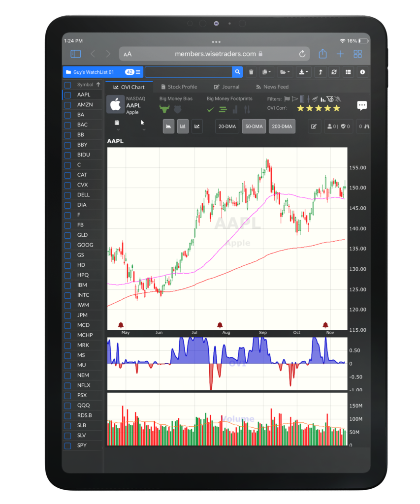Click the user and shield counter button

338,126
